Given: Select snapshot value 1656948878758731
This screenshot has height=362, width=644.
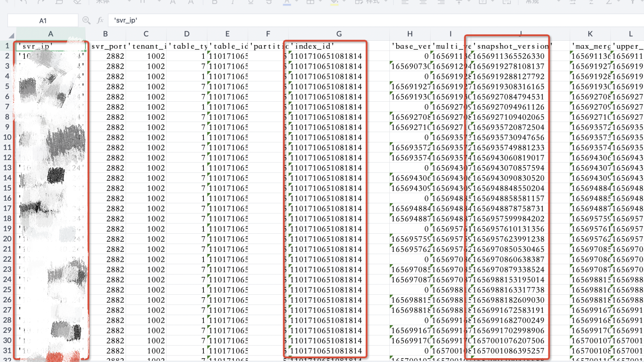Looking at the screenshot, I should 520,208.
